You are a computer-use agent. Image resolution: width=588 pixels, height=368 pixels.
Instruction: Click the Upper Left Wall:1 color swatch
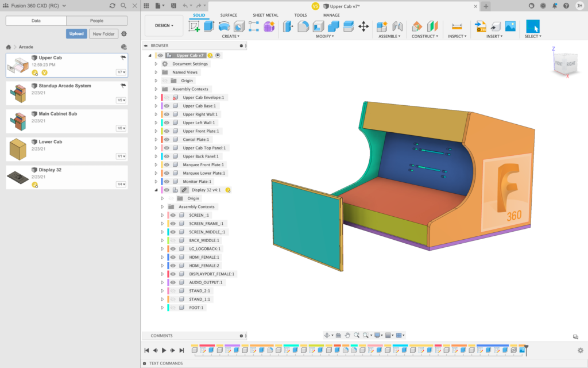[x=161, y=122]
